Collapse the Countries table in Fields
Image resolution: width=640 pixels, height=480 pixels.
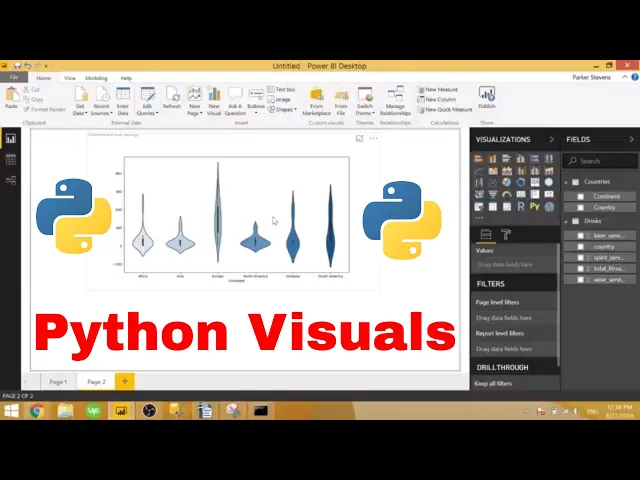coord(566,182)
